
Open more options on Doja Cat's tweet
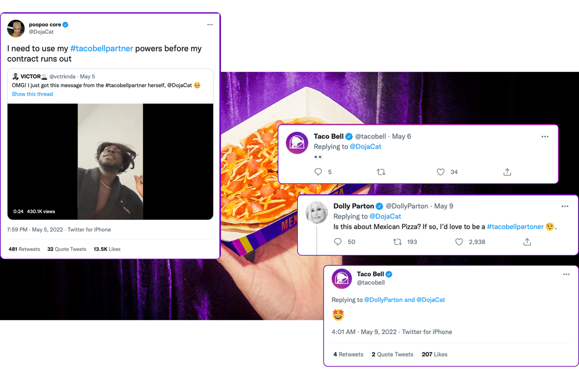(x=210, y=25)
